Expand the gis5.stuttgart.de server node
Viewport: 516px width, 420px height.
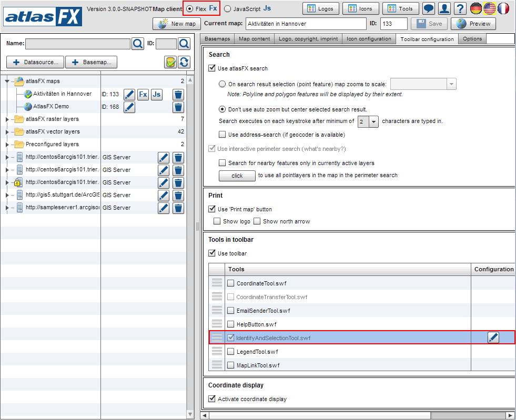[7, 195]
